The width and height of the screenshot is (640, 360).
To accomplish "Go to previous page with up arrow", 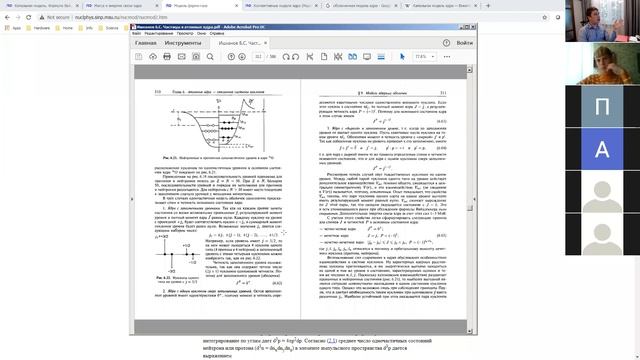I will pos(231,57).
